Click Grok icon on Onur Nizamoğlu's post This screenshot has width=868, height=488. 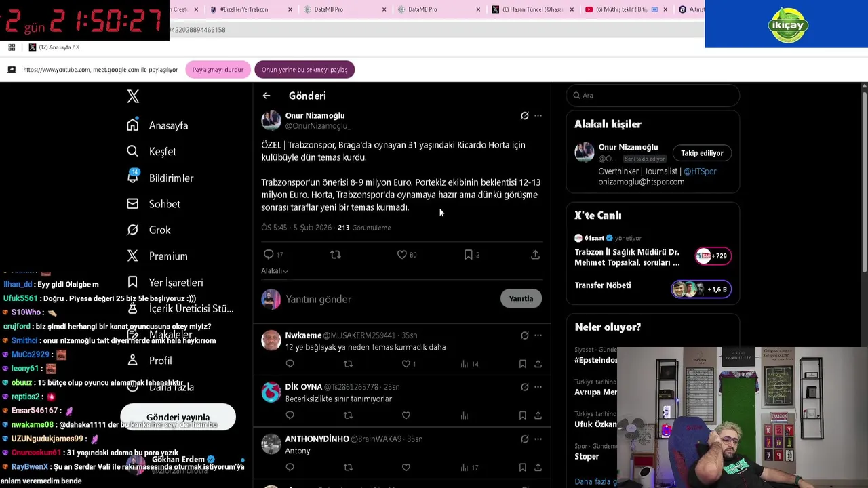click(x=524, y=116)
